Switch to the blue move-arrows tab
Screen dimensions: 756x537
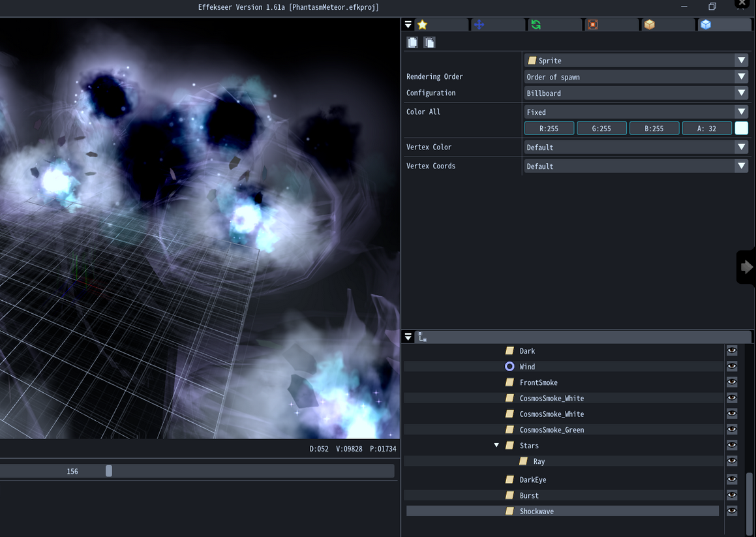coord(479,25)
